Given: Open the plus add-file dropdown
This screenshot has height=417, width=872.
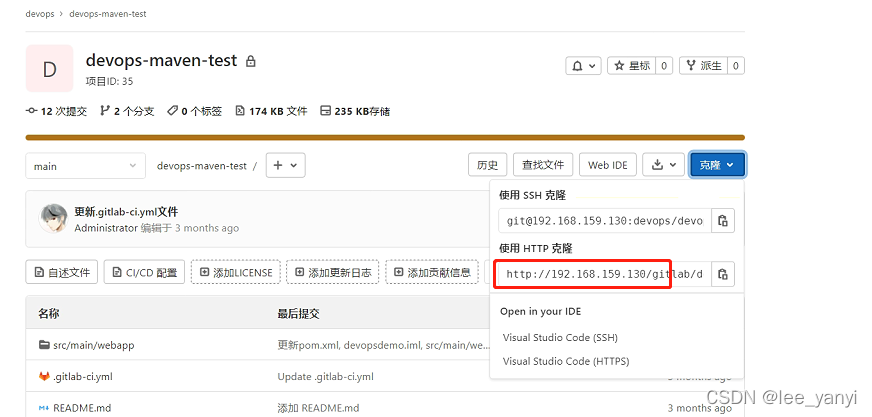Looking at the screenshot, I should coord(285,165).
